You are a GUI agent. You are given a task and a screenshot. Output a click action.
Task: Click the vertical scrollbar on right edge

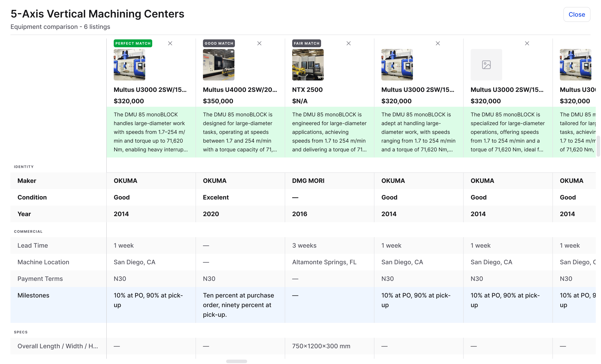click(598, 146)
